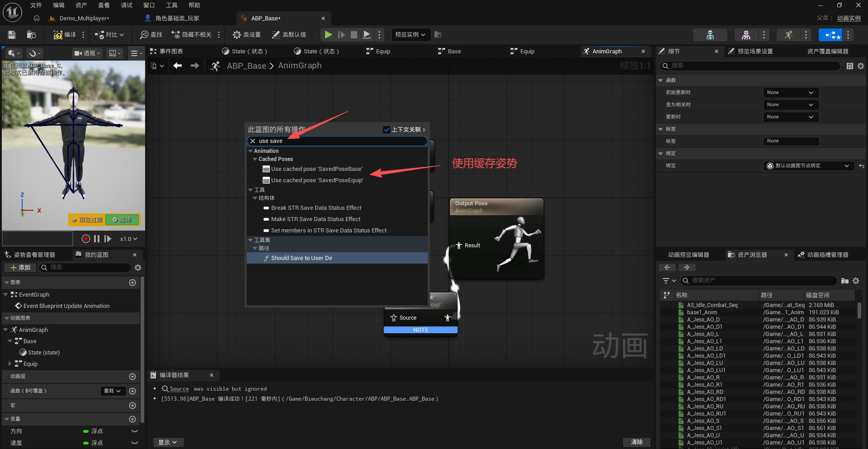Image resolution: width=868 pixels, height=449 pixels.
Task: Select Should Save to User Dir entry
Action: [337, 258]
